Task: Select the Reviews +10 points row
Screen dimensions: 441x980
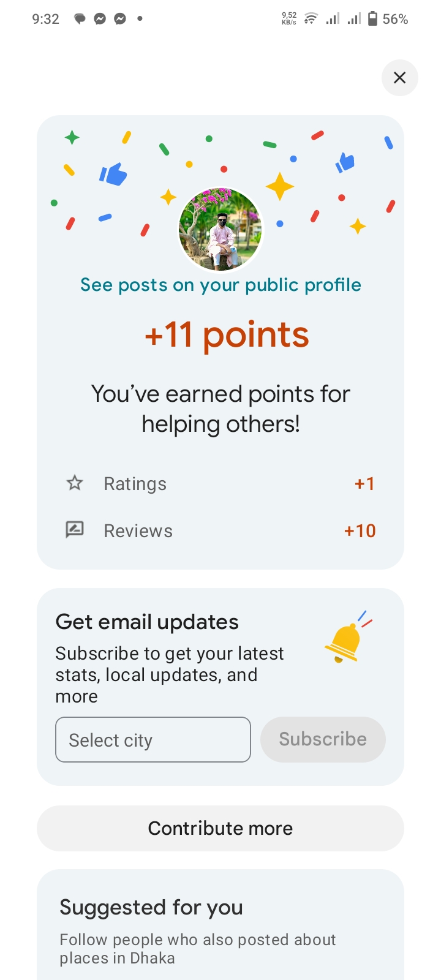Action: pos(221,530)
